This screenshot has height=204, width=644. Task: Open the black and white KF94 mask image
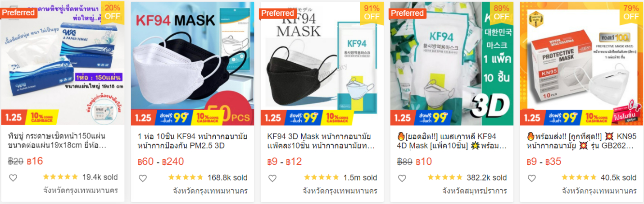[x=322, y=64]
